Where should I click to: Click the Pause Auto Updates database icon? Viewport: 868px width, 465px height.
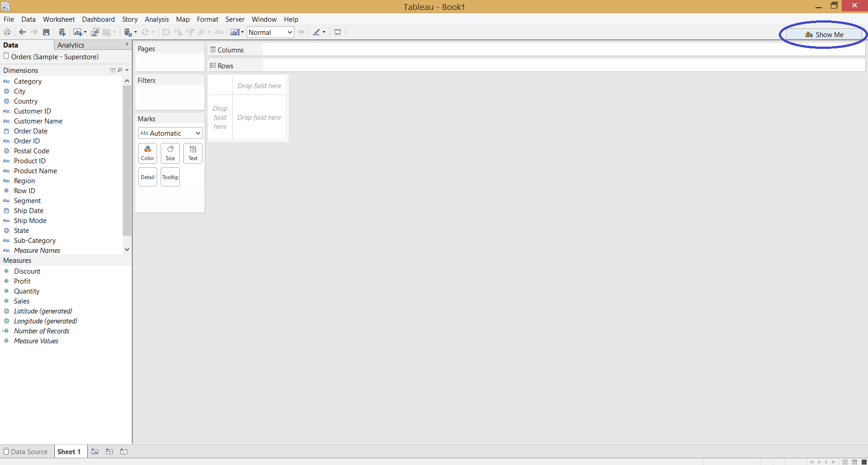coord(128,32)
